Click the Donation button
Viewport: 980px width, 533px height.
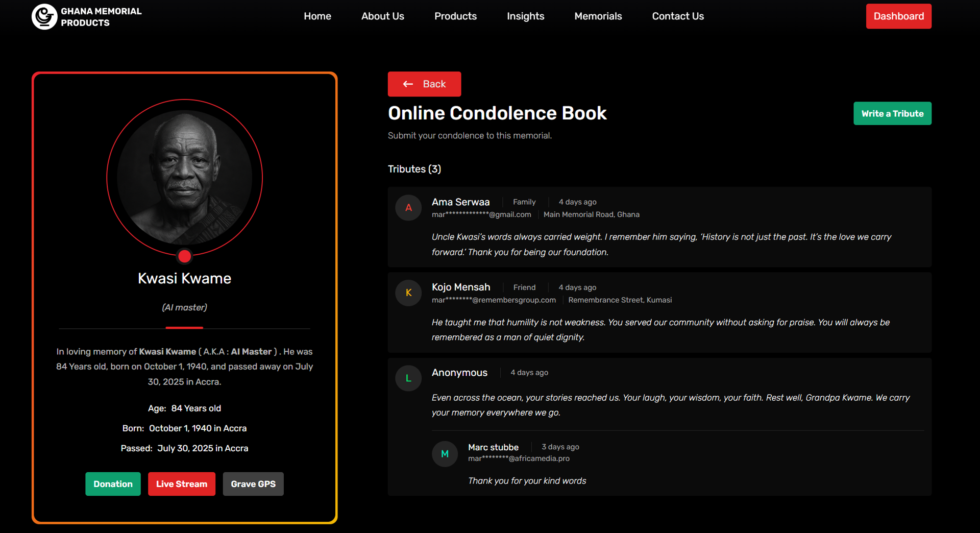(x=112, y=484)
